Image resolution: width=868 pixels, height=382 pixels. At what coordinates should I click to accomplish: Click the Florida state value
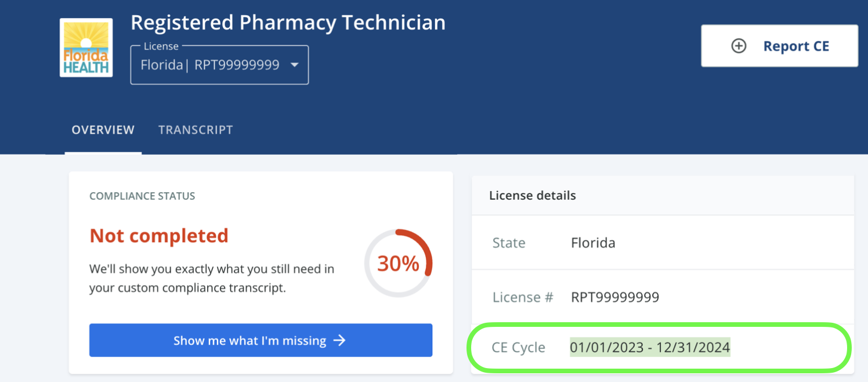pyautogui.click(x=593, y=243)
